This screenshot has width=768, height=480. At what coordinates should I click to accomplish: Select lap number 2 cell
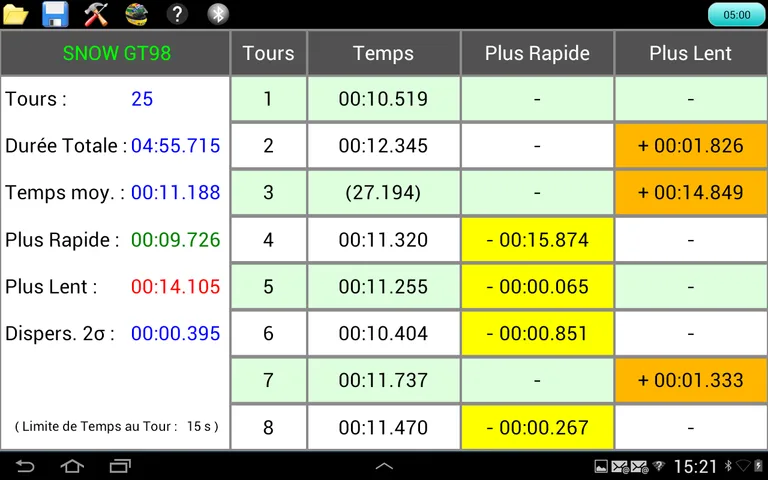(268, 145)
